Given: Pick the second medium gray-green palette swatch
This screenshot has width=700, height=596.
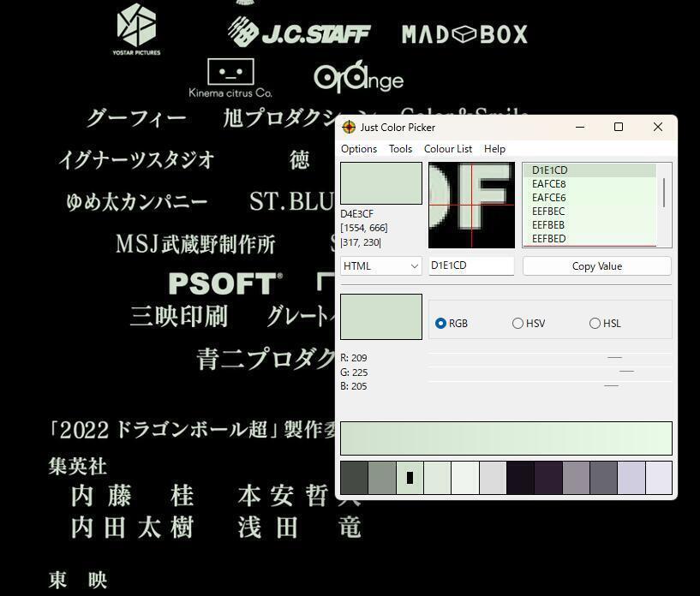Looking at the screenshot, I should point(382,478).
